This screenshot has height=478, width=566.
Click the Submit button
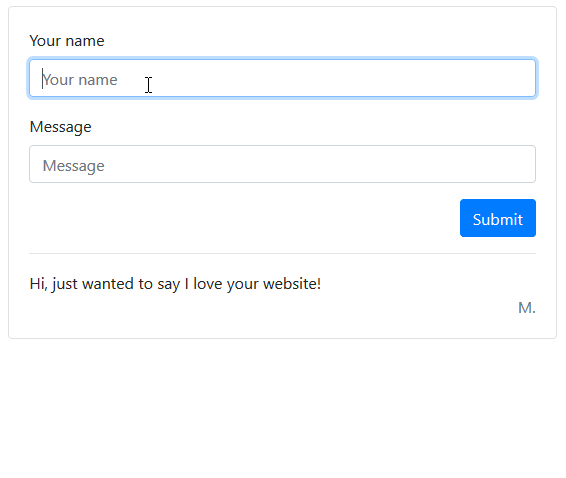[498, 218]
